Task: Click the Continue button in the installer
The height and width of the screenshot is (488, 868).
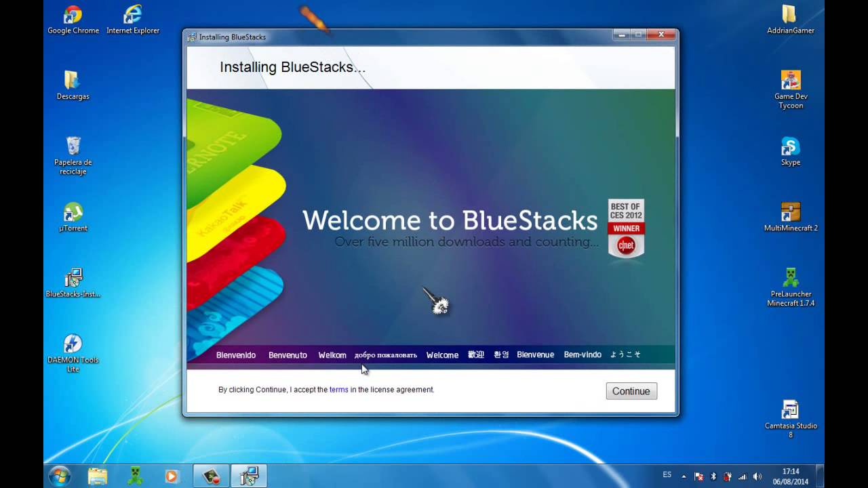Action: [x=631, y=391]
